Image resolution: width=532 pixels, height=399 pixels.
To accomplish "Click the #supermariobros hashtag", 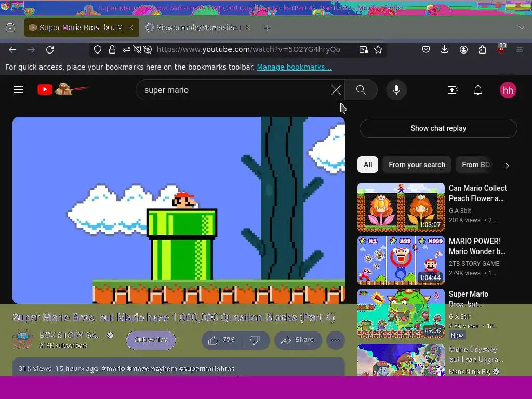I will (x=207, y=369).
